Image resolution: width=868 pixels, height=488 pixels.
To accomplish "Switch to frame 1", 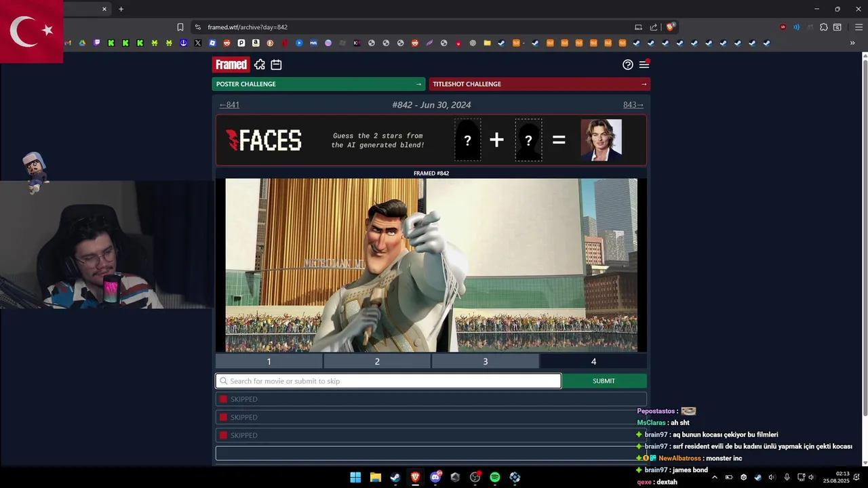I will (x=269, y=361).
